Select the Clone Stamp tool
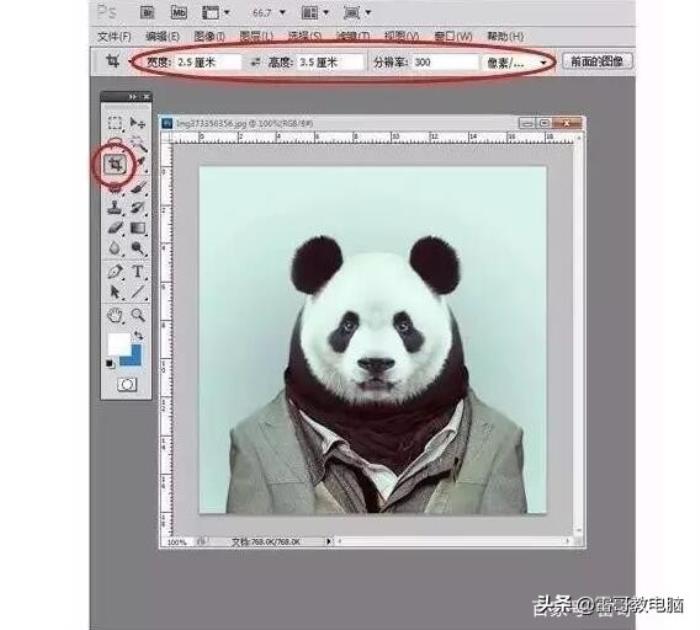Image resolution: width=700 pixels, height=630 pixels. point(116,208)
